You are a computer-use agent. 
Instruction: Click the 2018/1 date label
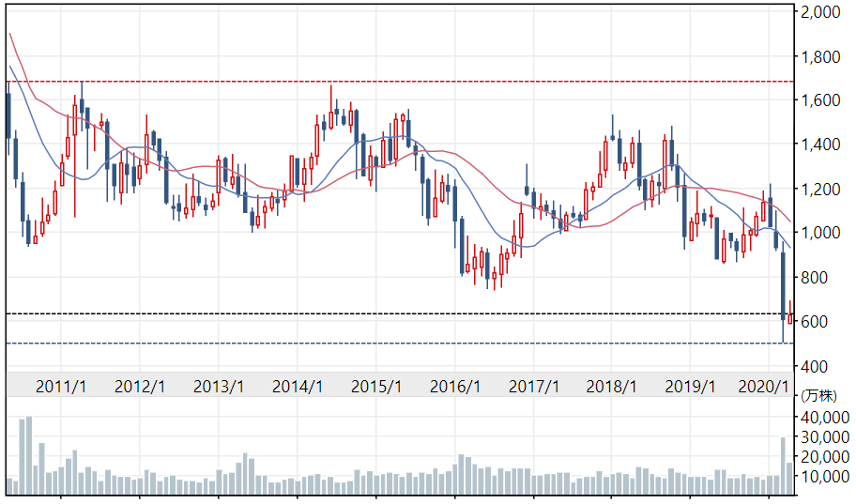611,386
